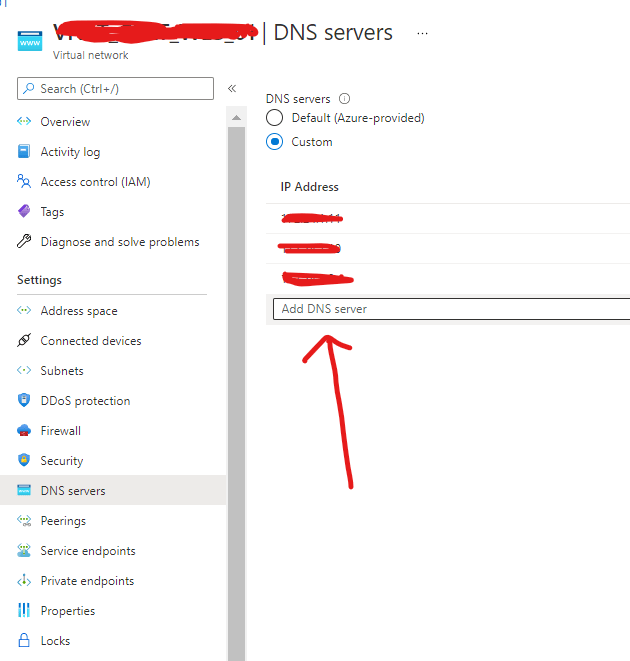Screen dimensions: 630x661
Task: Click the purple Tags icon
Action: [x=24, y=212]
